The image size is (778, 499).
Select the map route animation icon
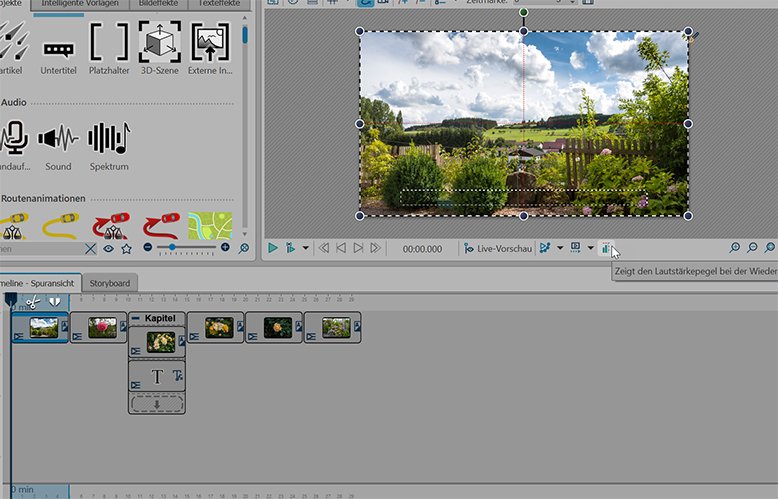210,225
